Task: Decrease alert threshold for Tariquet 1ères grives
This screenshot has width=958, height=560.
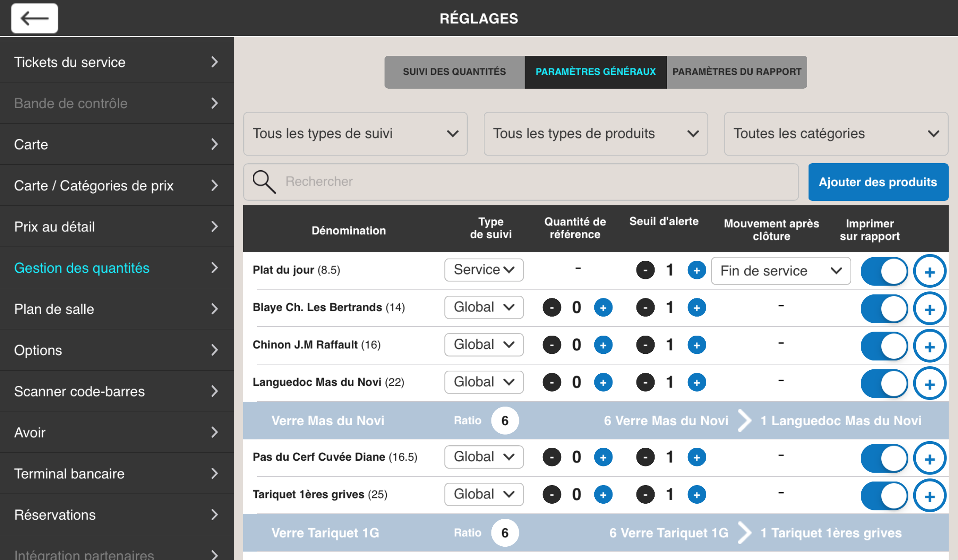Action: coord(645,494)
